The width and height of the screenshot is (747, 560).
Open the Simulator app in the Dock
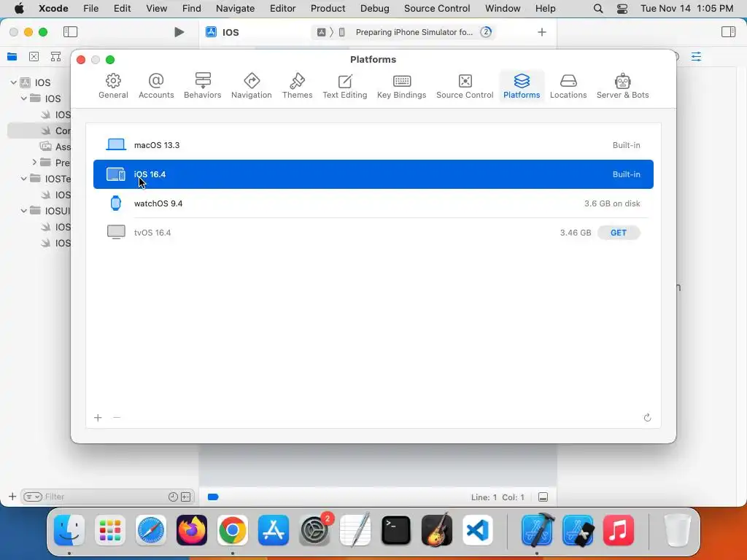coord(578,530)
